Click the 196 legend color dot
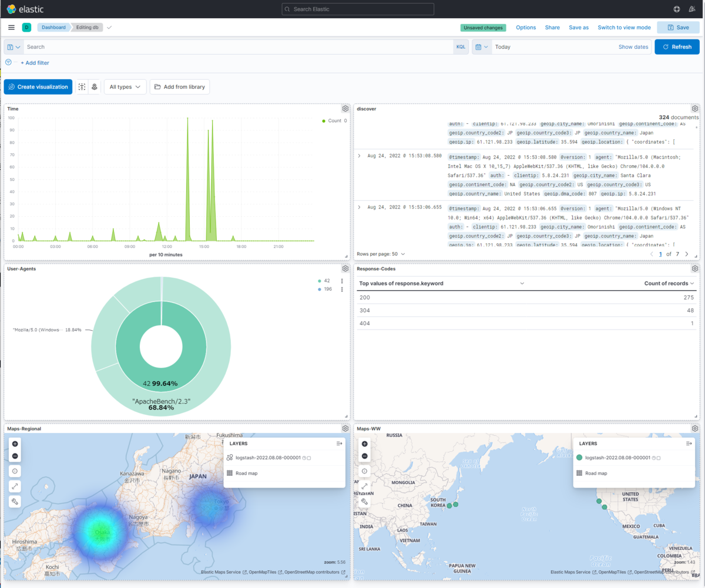Screen dimensions: 705x588 tap(319, 289)
